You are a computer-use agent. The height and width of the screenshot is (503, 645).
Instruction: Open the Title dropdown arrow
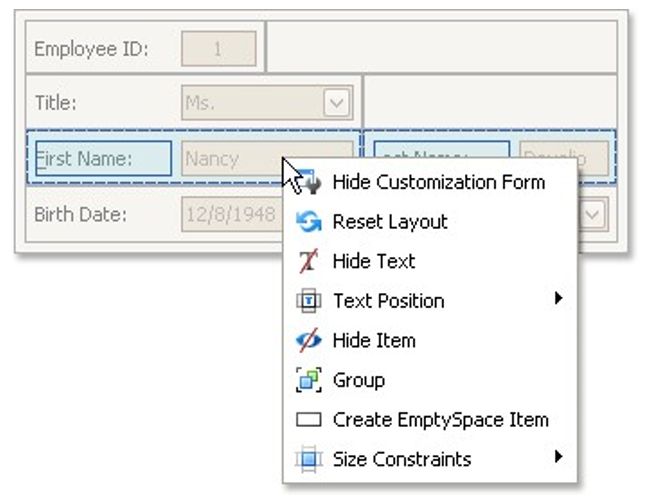pos(336,102)
